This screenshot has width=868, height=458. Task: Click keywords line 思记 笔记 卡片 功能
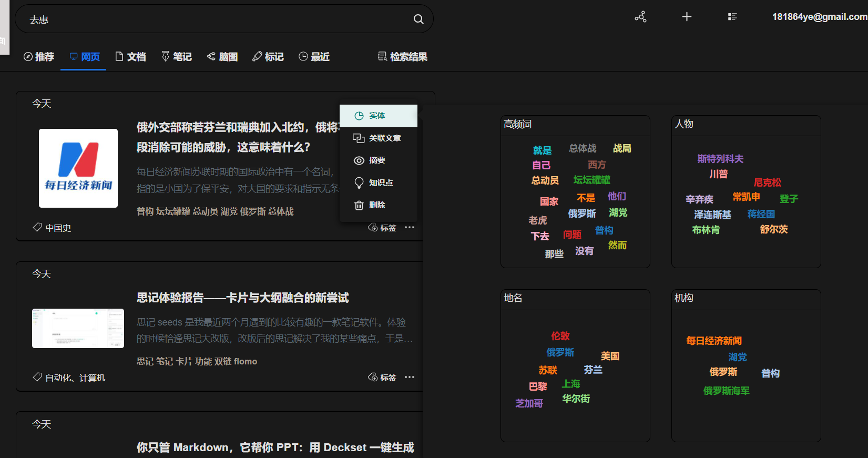coord(197,361)
